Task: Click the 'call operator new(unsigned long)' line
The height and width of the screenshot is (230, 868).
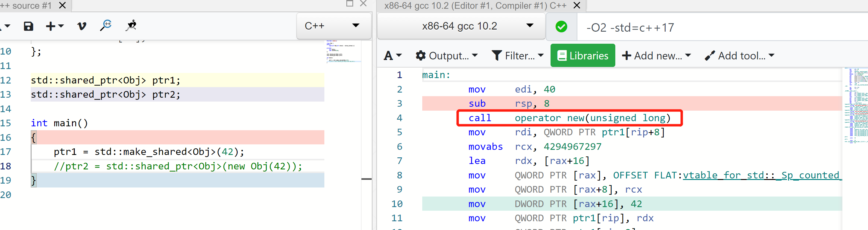Action: click(x=570, y=118)
